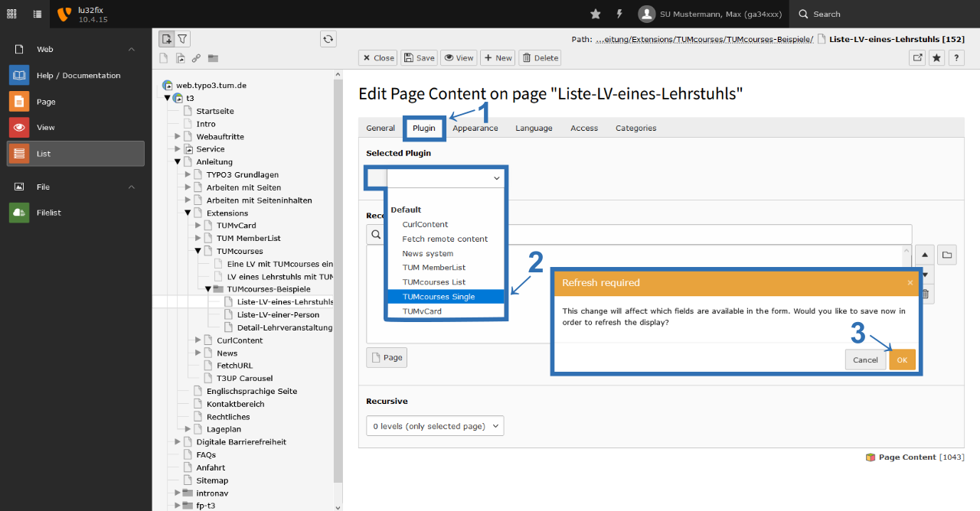Choose Fetch remote content plugin option
Image resolution: width=980 pixels, height=511 pixels.
click(x=446, y=239)
